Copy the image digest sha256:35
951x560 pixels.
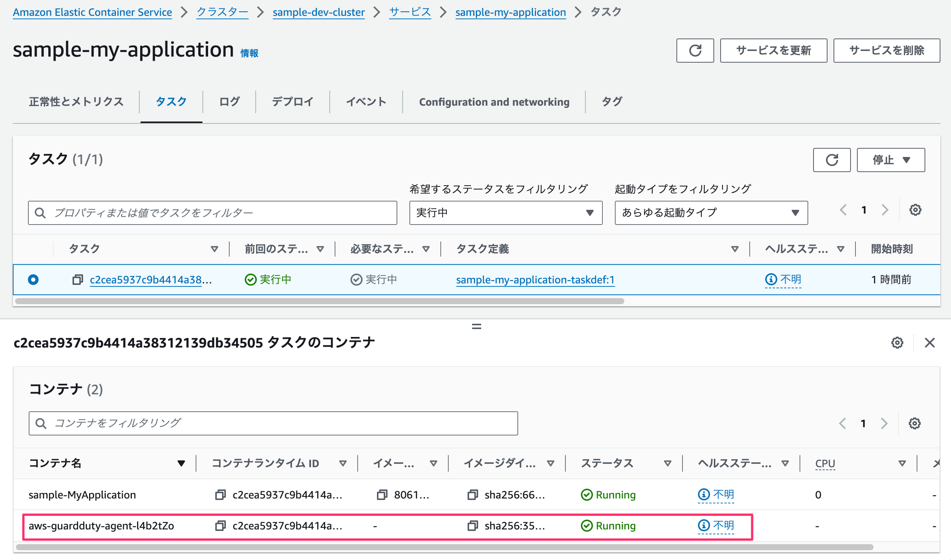pyautogui.click(x=473, y=526)
